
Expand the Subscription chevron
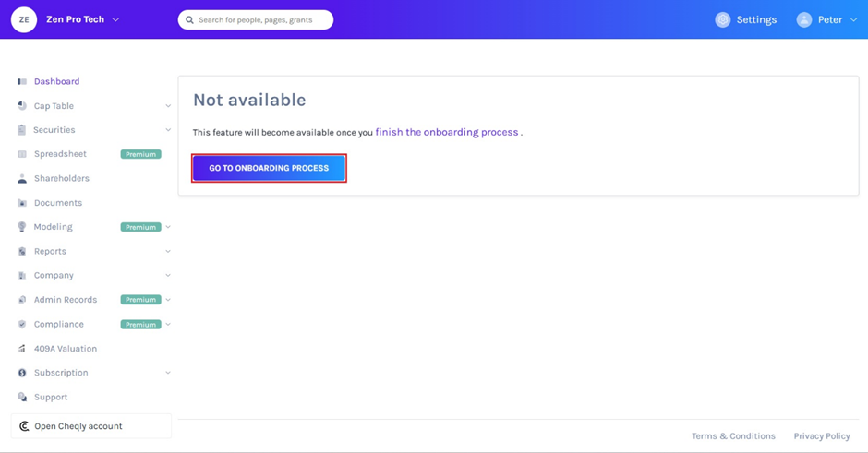168,373
